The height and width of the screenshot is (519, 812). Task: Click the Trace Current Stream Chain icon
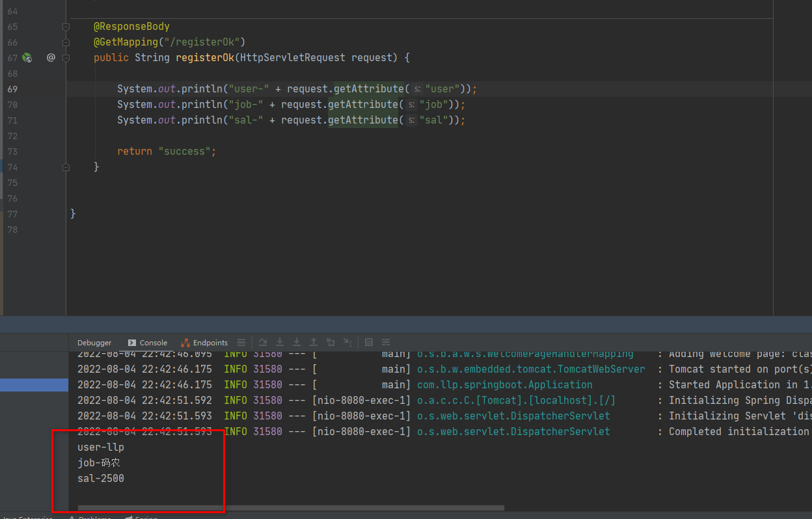386,342
